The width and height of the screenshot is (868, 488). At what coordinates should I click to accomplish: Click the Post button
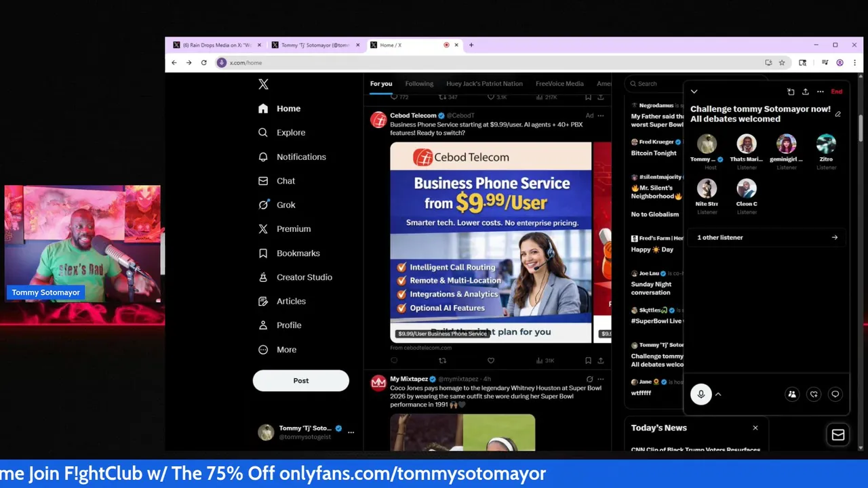(x=301, y=381)
